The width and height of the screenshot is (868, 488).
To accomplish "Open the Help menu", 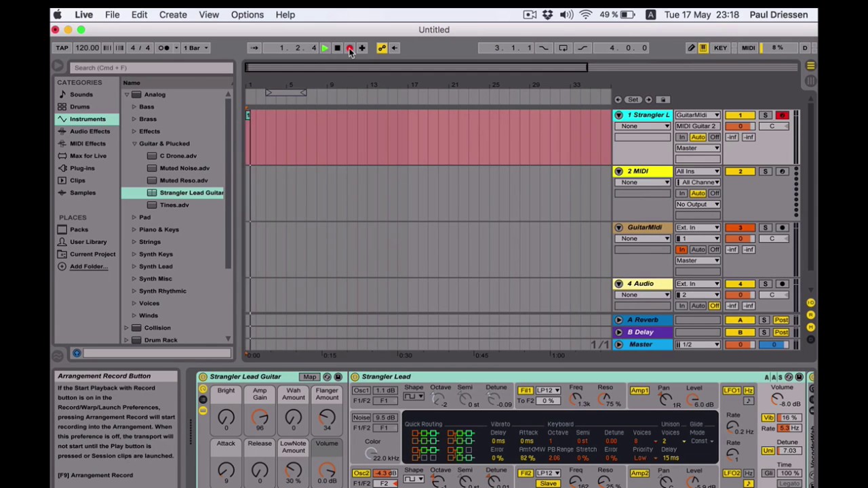I will pos(285,14).
